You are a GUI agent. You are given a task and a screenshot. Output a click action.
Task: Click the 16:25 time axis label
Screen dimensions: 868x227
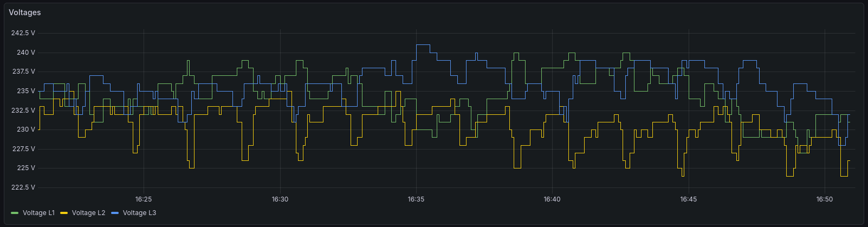144,199
